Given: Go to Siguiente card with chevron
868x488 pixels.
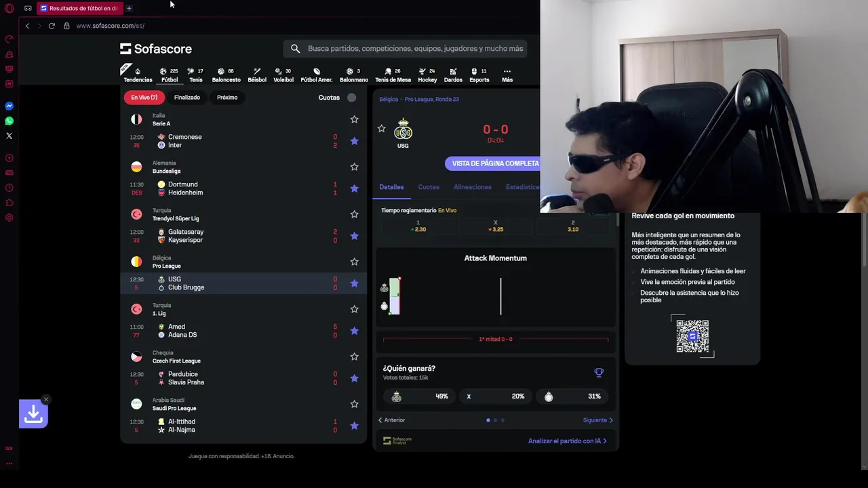Looking at the screenshot, I should (x=598, y=420).
